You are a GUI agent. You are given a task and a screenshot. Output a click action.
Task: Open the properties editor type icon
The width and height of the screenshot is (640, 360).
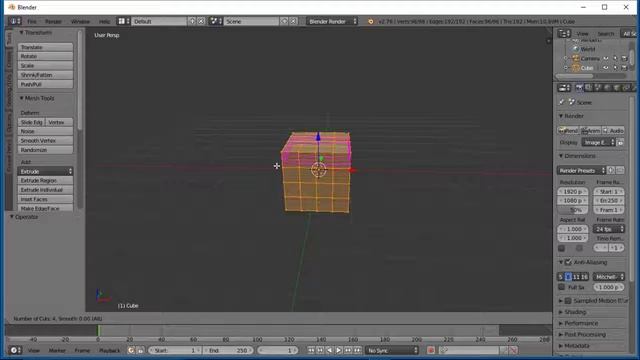(x=564, y=88)
